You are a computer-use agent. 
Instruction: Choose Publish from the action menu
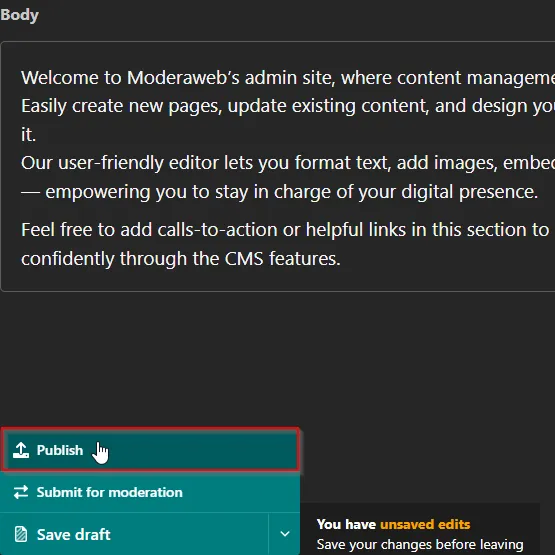tap(150, 450)
